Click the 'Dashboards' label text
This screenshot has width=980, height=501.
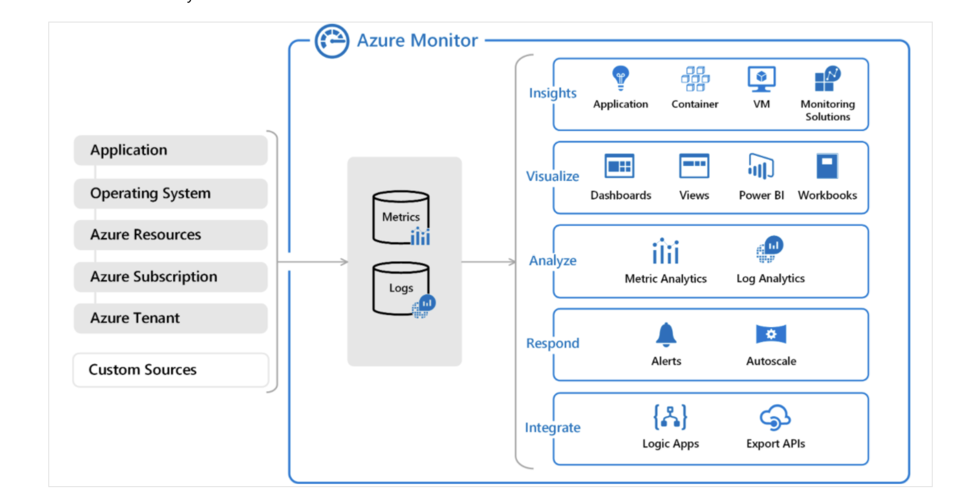[620, 196]
